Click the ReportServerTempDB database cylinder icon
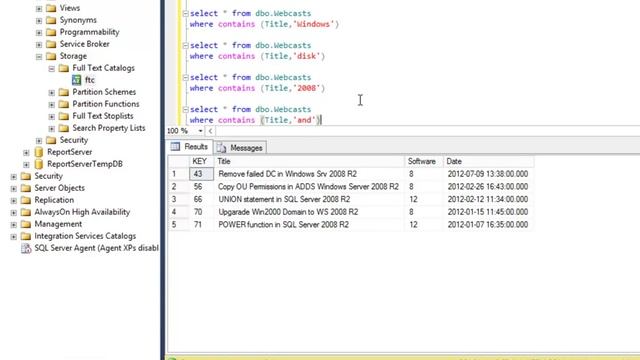Image resolution: width=640 pixels, height=360 pixels. [39, 164]
